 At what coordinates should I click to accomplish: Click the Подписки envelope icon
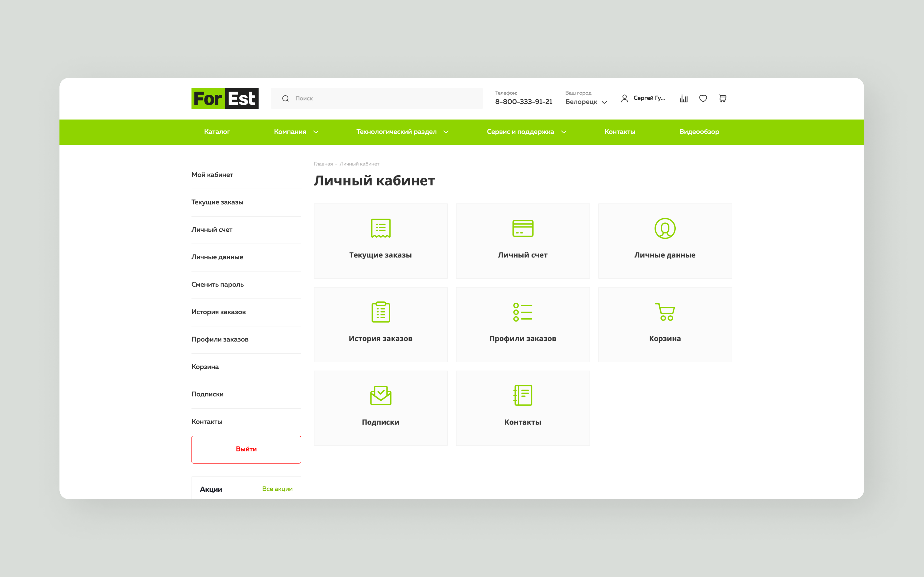381,395
